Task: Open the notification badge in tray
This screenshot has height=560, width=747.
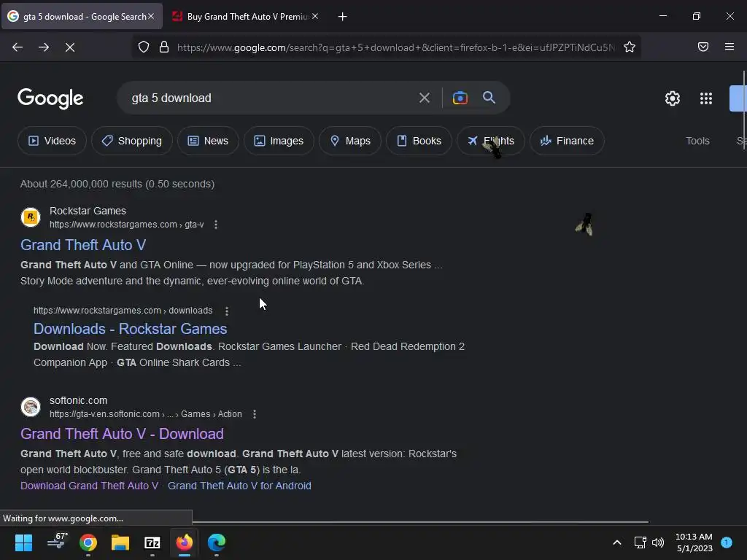Action: click(x=727, y=542)
